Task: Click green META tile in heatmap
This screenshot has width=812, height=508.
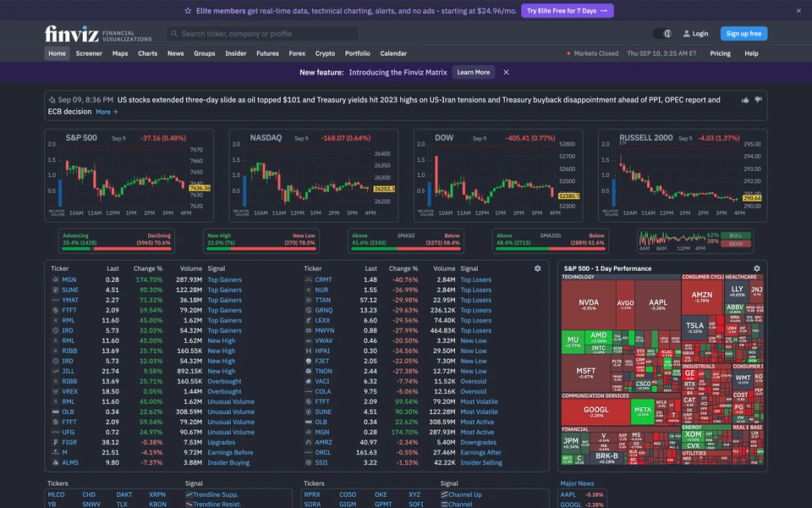Action: (x=643, y=411)
